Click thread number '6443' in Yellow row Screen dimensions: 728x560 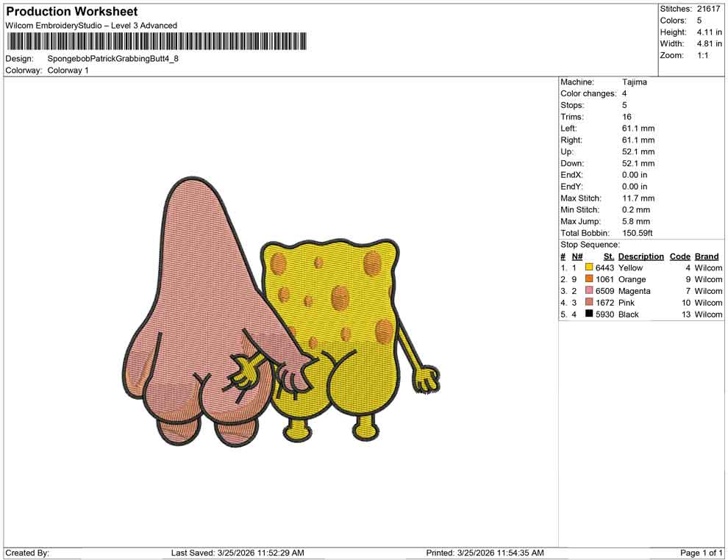(604, 268)
